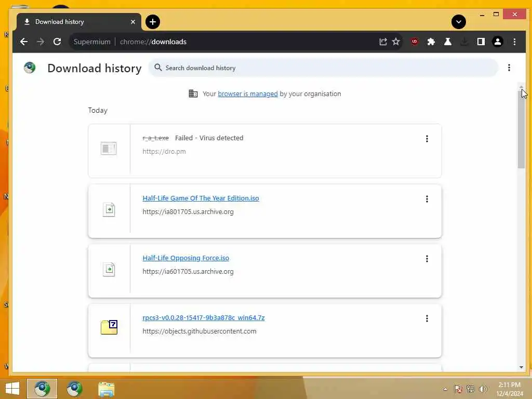Click the Today date heading
The image size is (532, 399).
pos(98,110)
